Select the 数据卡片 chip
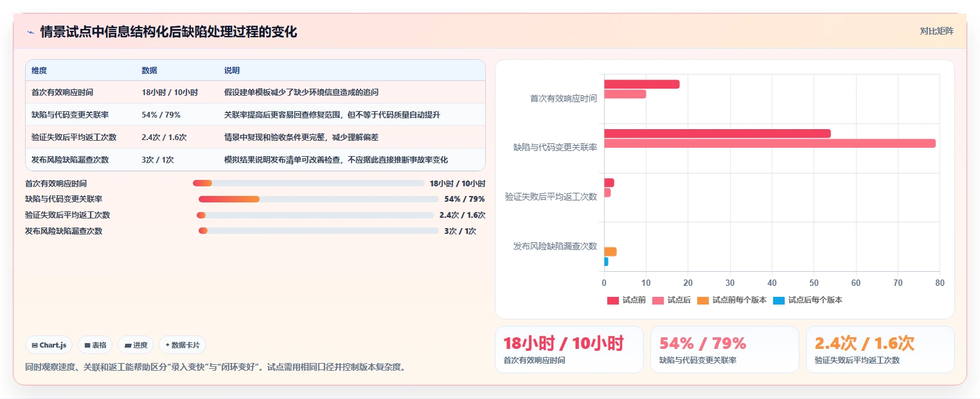The height and width of the screenshot is (399, 980). coord(183,345)
